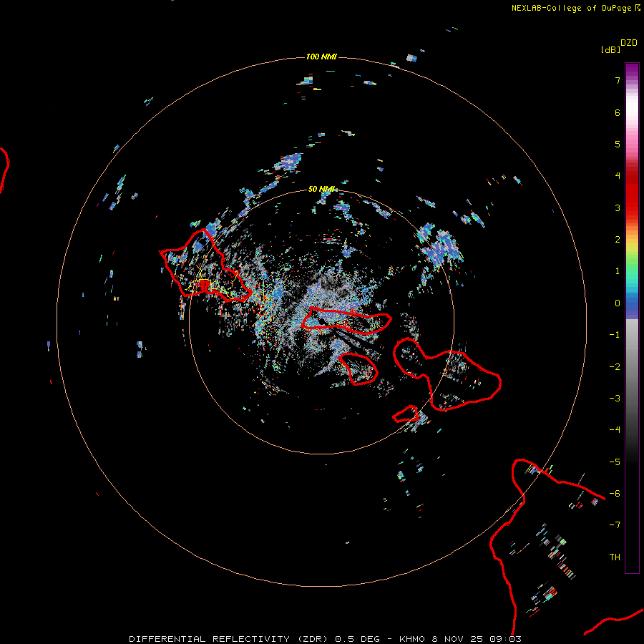This screenshot has width=644, height=644.
Task: Click the -5 value on the color scale
Action: (x=615, y=462)
